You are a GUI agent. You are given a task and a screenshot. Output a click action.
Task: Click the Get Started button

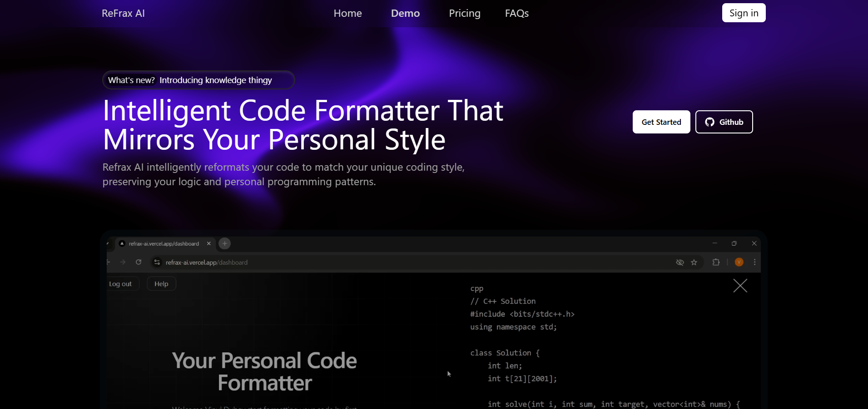[x=661, y=122]
